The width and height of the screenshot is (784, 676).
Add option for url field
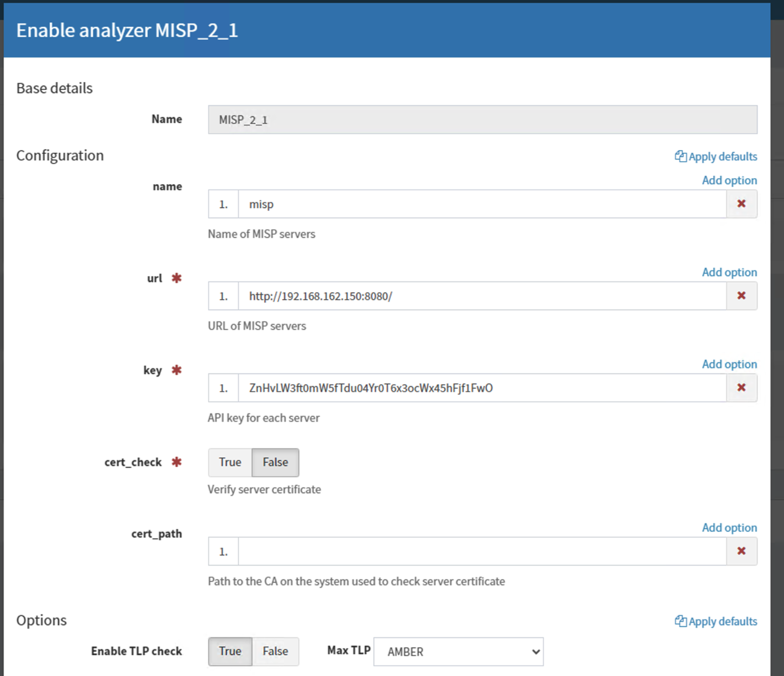(729, 273)
